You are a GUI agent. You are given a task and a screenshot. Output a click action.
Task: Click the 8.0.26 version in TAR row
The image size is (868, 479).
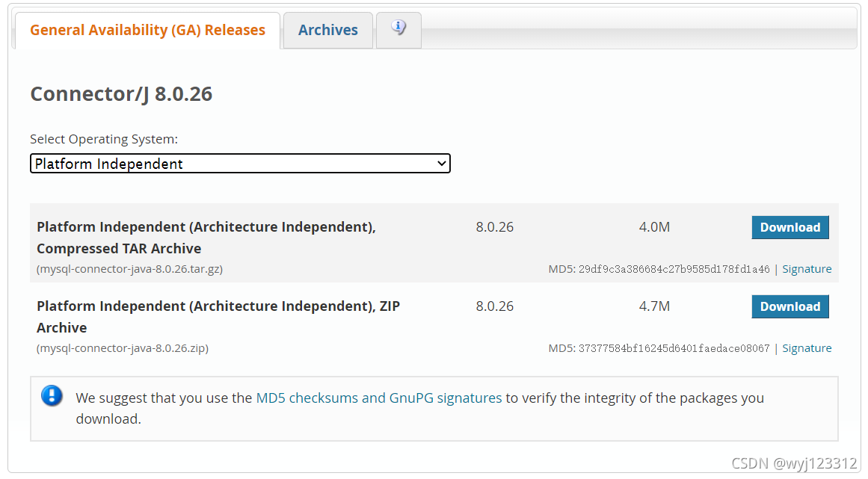(x=494, y=226)
